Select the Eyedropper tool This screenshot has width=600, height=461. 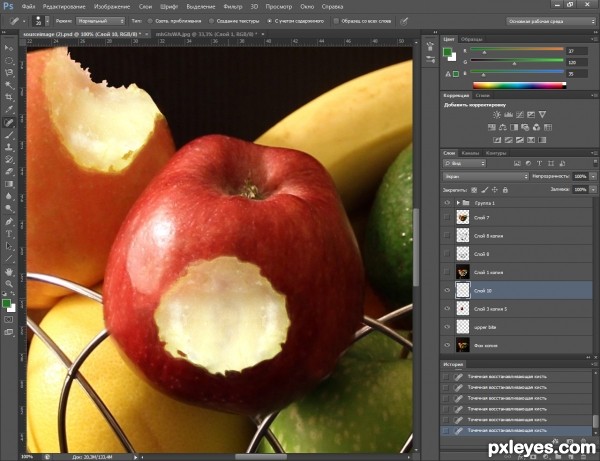[x=9, y=109]
